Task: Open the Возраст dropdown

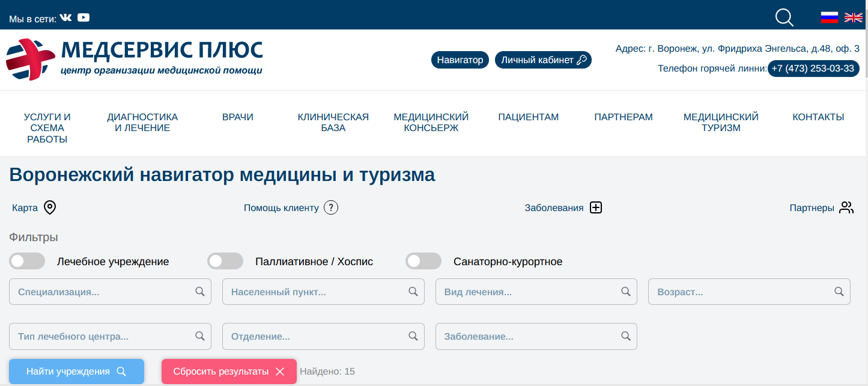Action: point(749,292)
